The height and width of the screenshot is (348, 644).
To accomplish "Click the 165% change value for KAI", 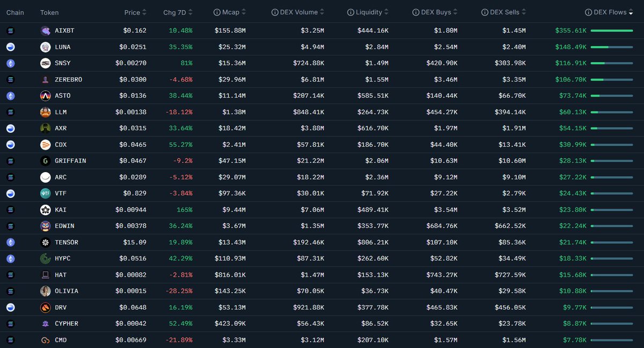I will (x=185, y=210).
